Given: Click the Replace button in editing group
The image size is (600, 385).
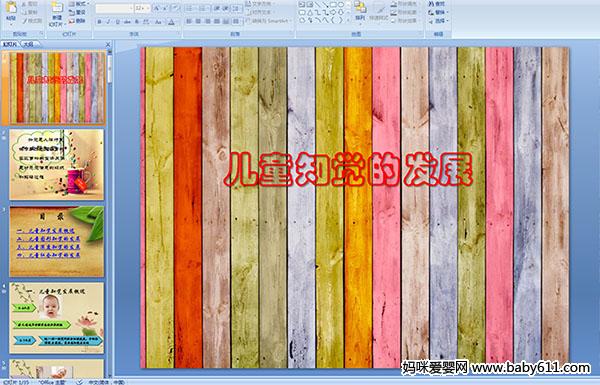Looking at the screenshot, I should (438, 12).
